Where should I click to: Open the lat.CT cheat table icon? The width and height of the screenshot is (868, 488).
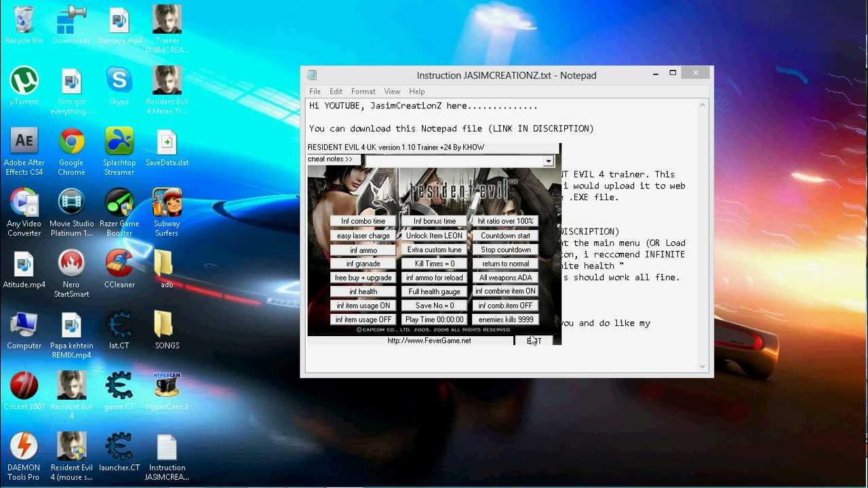119,330
